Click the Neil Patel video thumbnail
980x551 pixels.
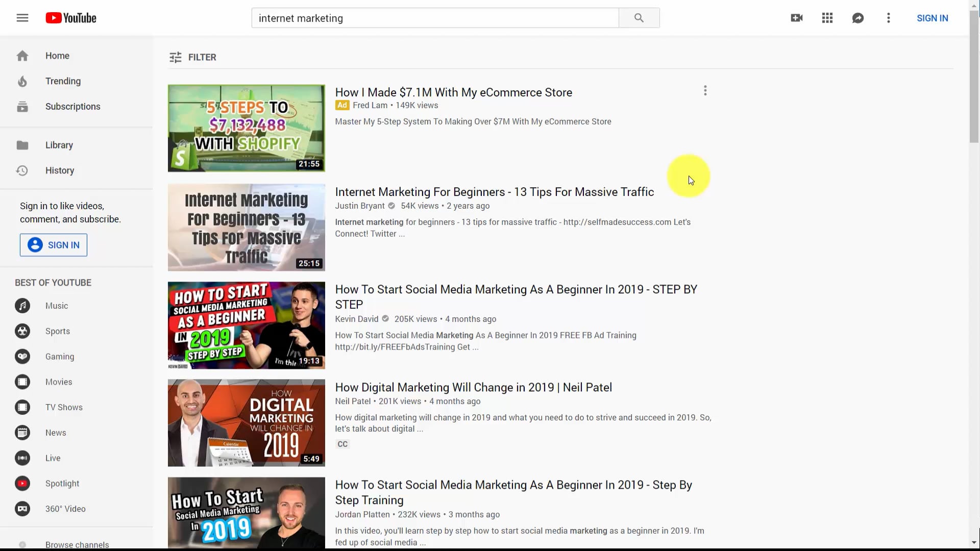click(246, 422)
